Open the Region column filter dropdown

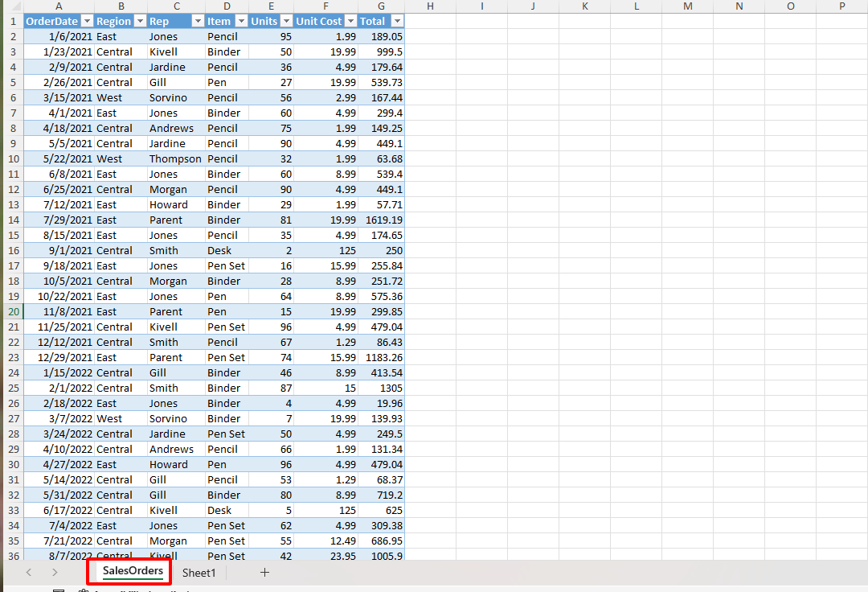(140, 21)
